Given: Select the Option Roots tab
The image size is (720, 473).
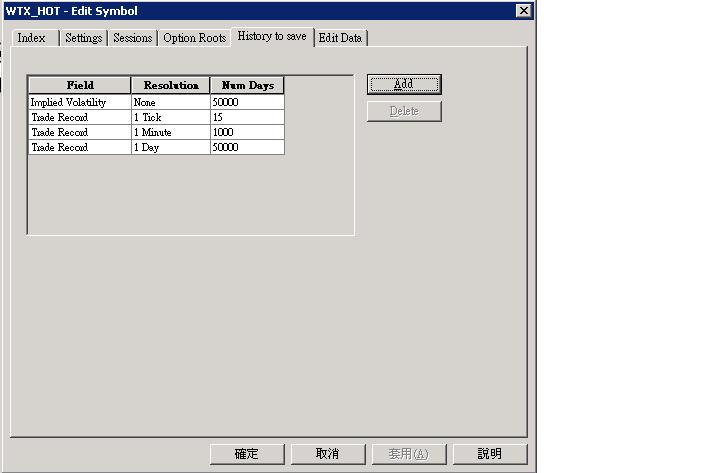Looking at the screenshot, I should tap(195, 38).
